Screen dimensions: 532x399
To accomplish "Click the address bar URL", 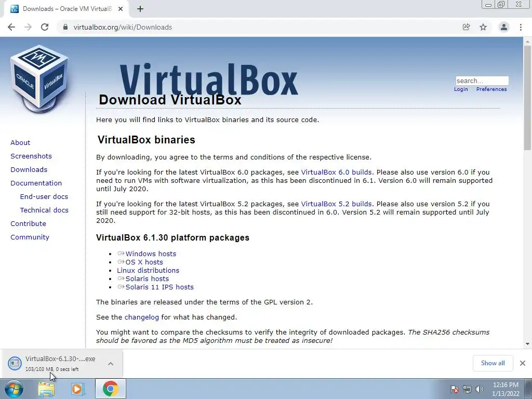I will (x=123, y=27).
